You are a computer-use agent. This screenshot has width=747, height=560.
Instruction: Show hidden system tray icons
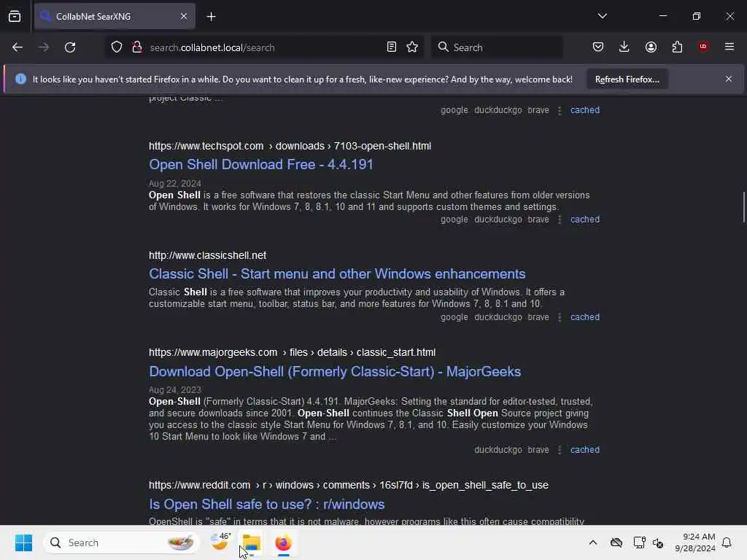[592, 542]
